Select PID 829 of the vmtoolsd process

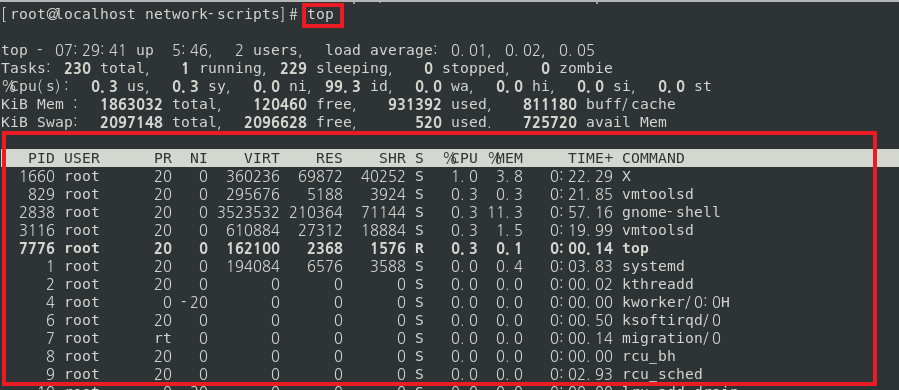tap(41, 194)
